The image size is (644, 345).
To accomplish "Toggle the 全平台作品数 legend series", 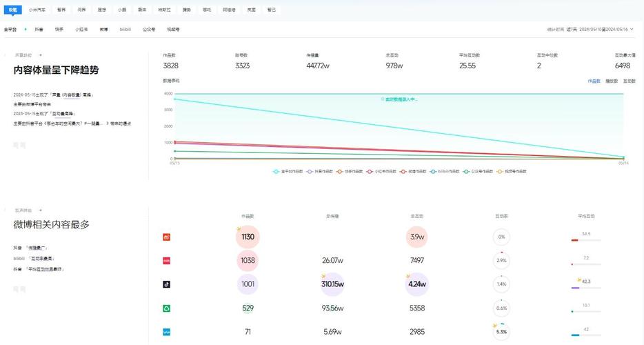I will tap(289, 171).
